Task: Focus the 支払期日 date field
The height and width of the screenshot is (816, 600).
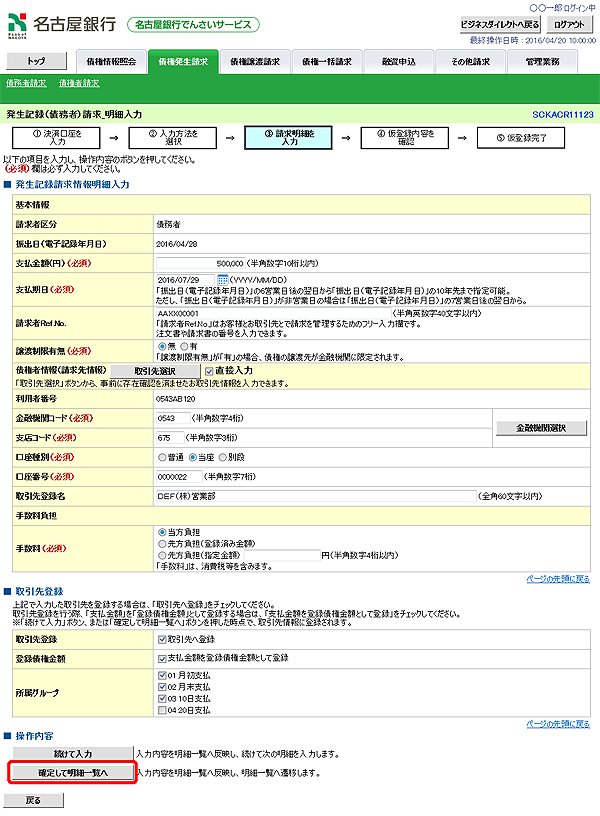Action: [185, 279]
